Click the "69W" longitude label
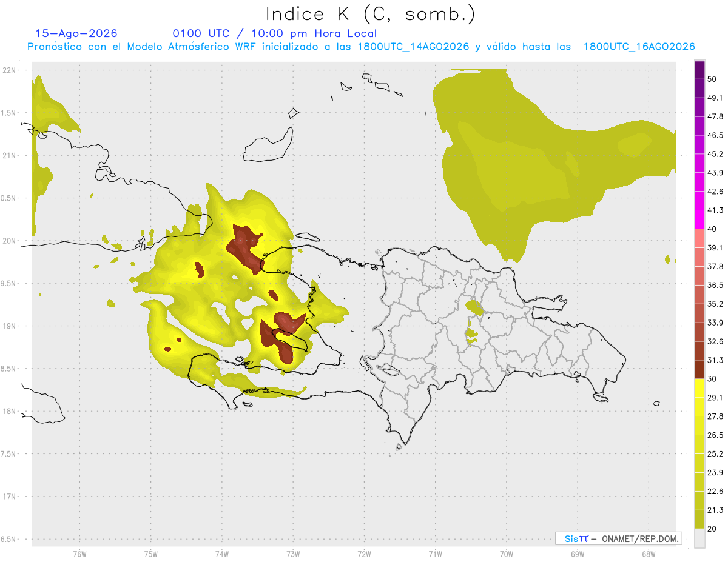The width and height of the screenshot is (728, 562). 578,554
